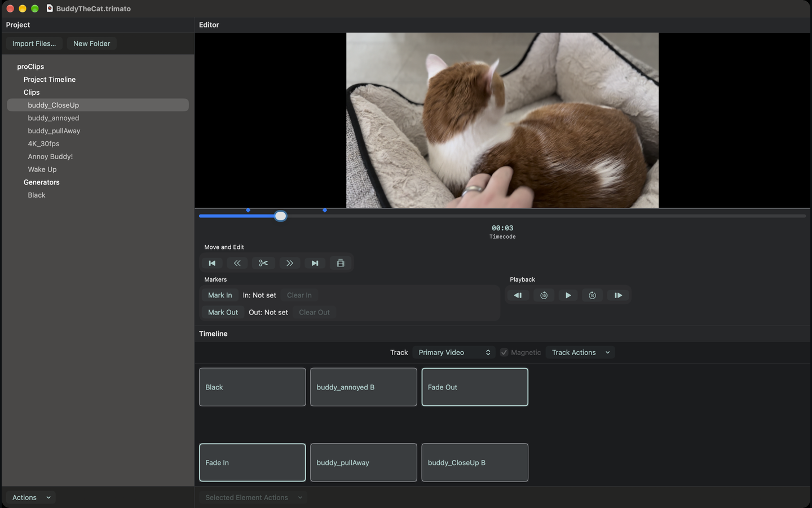This screenshot has width=812, height=508.
Task: Click the Mark Out button
Action: pos(223,312)
